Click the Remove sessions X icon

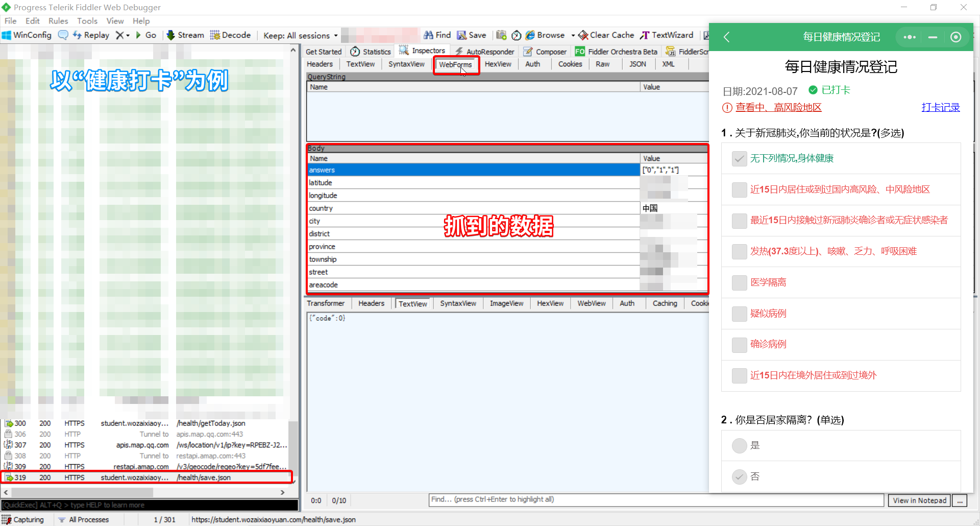pyautogui.click(x=119, y=35)
